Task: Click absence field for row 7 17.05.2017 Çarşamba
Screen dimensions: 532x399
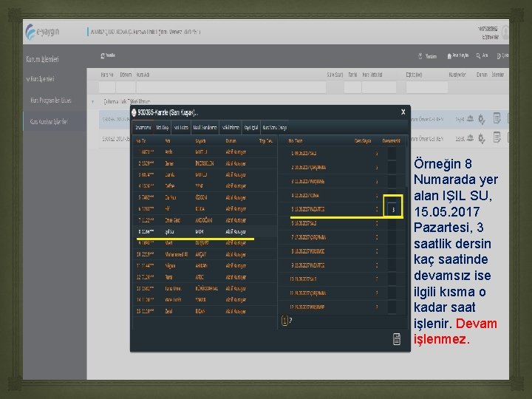Action: pyautogui.click(x=392, y=237)
